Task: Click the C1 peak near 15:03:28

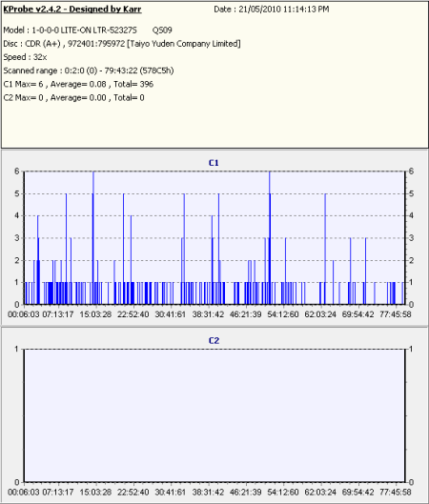Action: click(93, 238)
